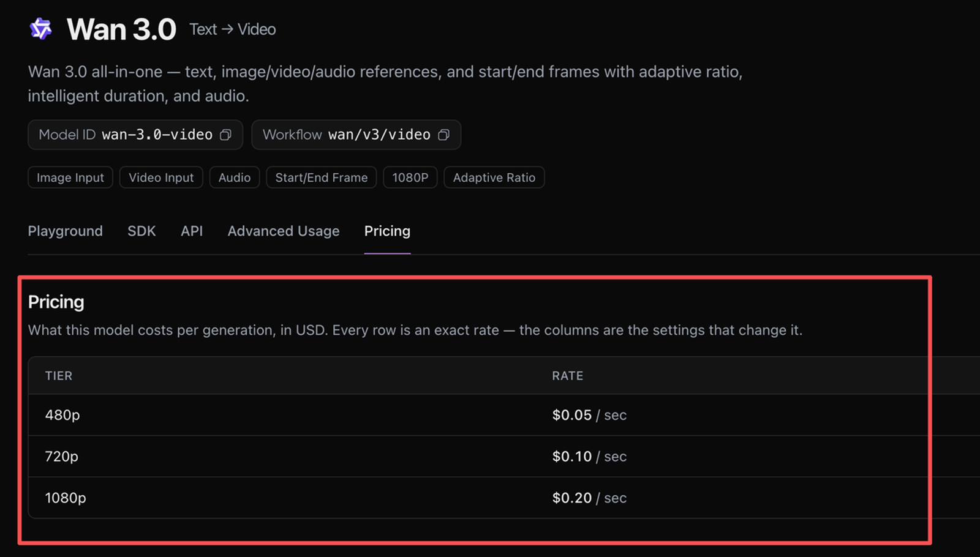The image size is (980, 557).
Task: Open the Playground tab
Action: [66, 231]
